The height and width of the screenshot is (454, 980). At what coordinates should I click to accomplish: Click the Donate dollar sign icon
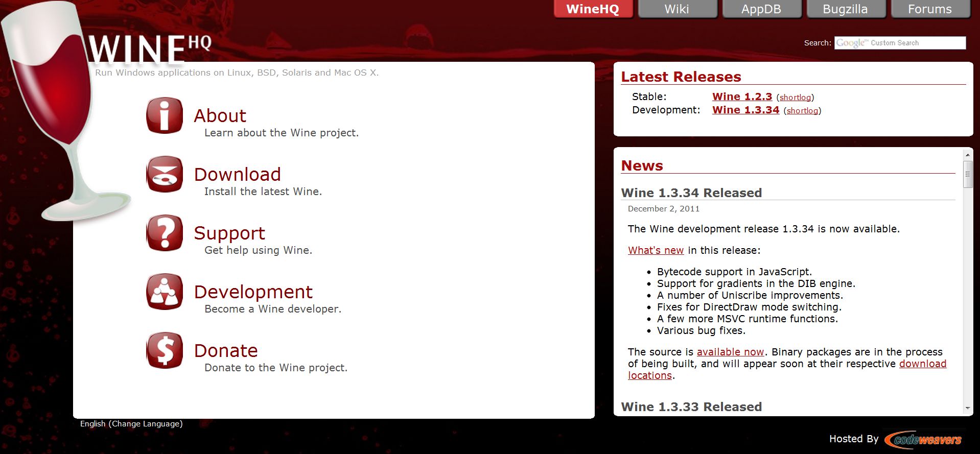point(165,350)
